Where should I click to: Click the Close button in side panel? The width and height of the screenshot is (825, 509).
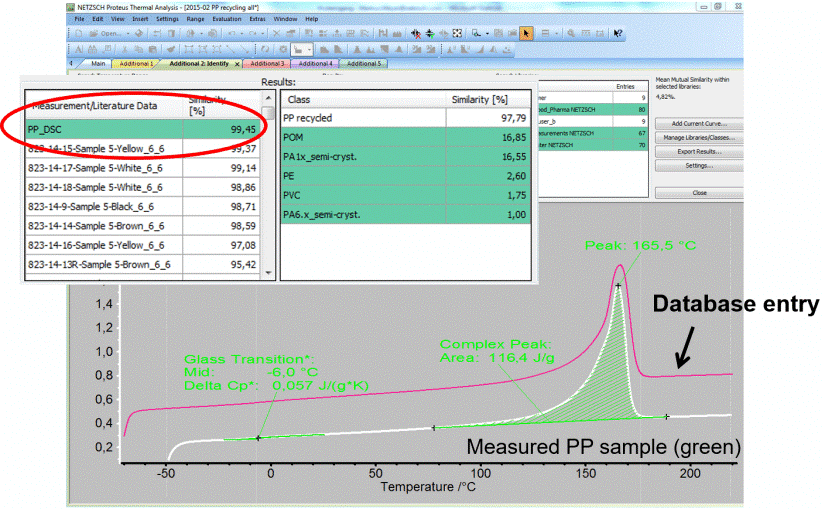pyautogui.click(x=699, y=193)
